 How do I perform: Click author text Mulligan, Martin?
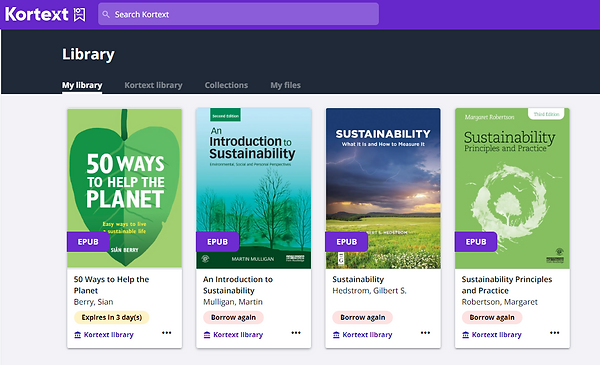[233, 302]
